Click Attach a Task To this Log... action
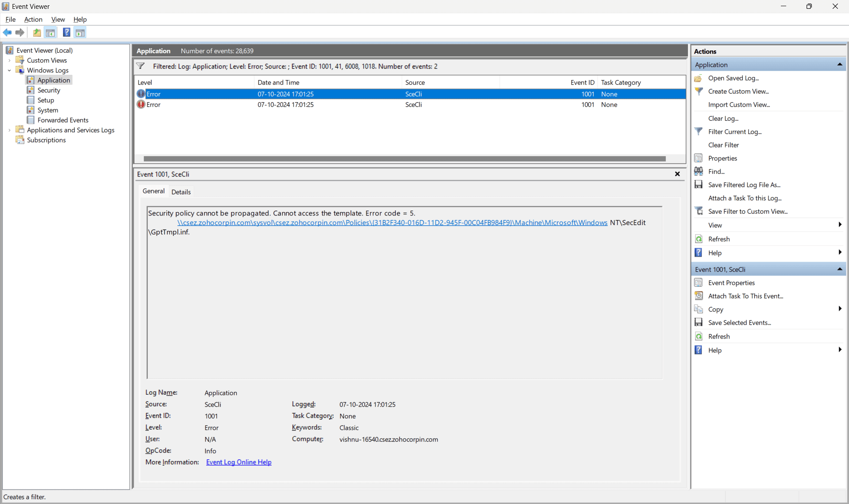This screenshot has width=849, height=504. (x=745, y=198)
